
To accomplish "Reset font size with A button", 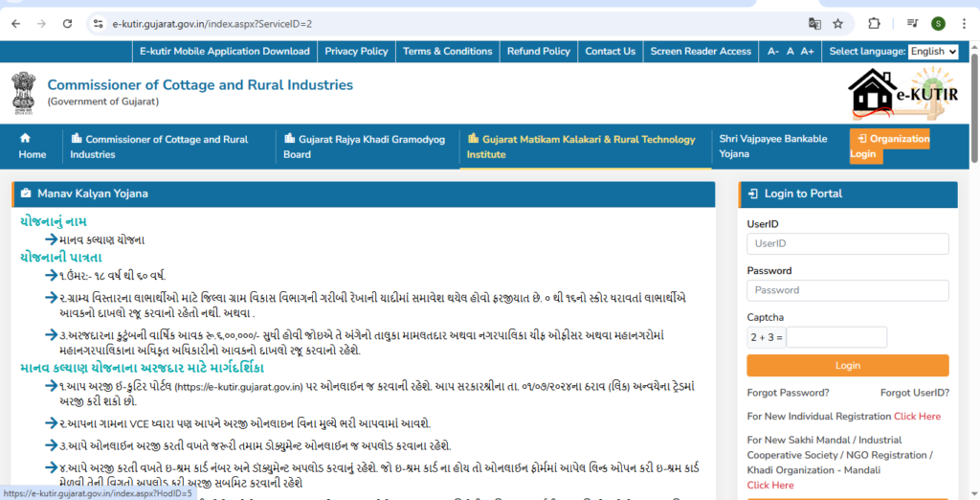I will tap(790, 52).
